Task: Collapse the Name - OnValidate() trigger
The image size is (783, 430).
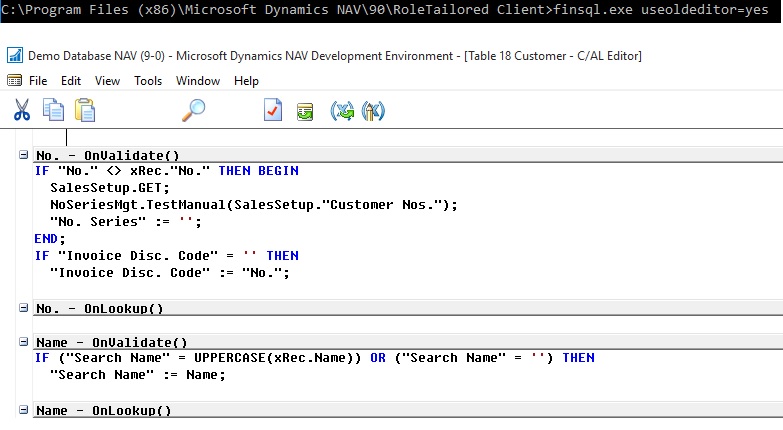Action: [x=23, y=342]
